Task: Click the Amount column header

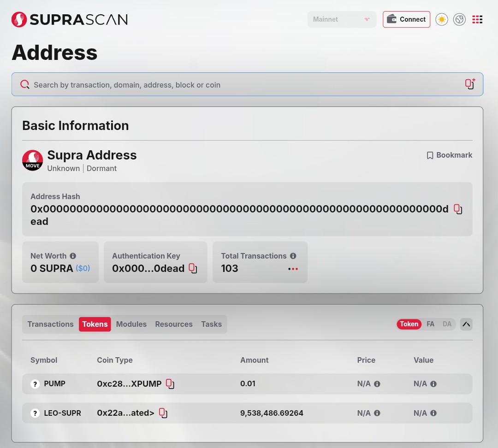Action: click(x=254, y=360)
